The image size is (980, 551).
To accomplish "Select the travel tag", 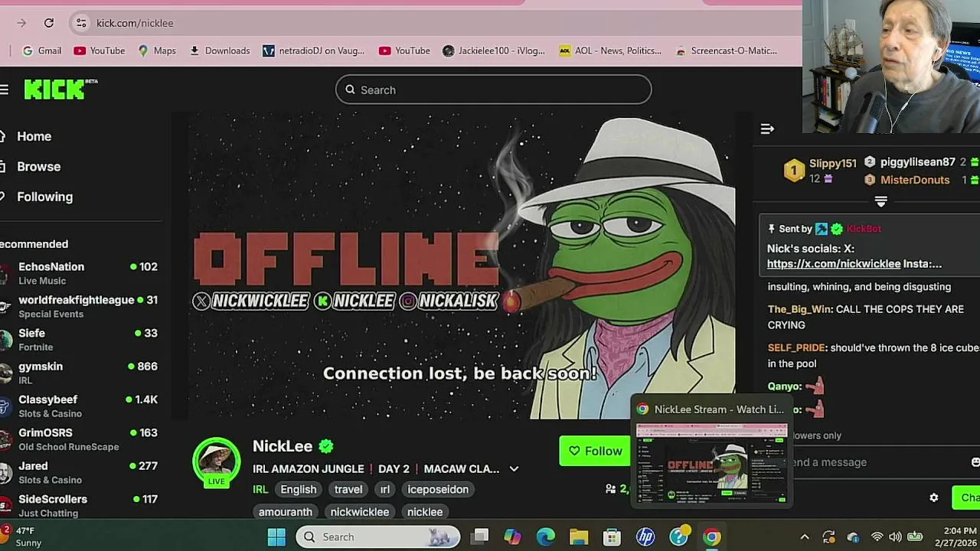I will coord(348,489).
